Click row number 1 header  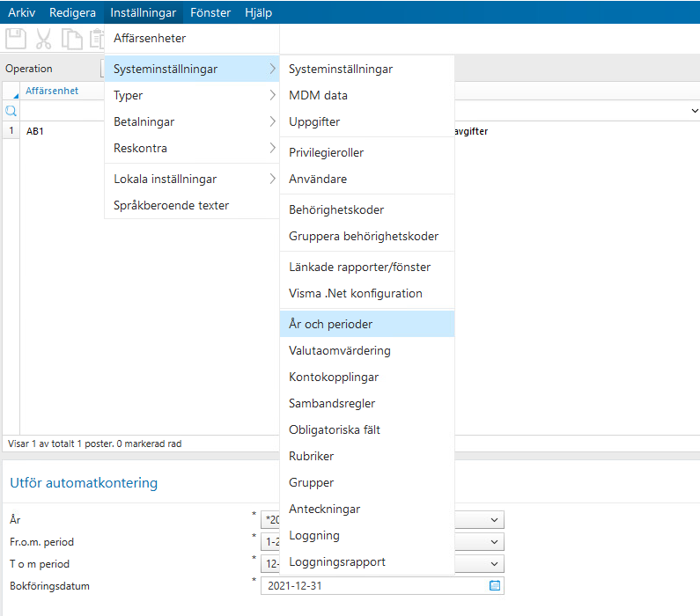coord(11,131)
